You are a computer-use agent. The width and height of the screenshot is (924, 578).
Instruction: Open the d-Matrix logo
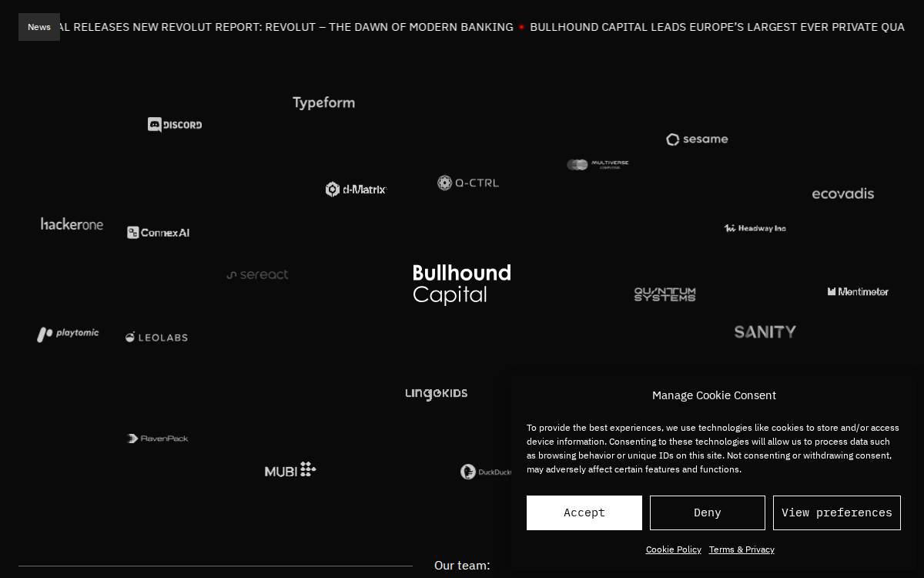356,189
